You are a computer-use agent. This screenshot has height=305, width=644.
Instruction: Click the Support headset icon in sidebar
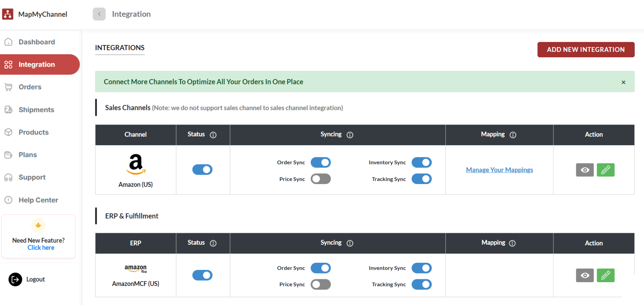point(8,177)
